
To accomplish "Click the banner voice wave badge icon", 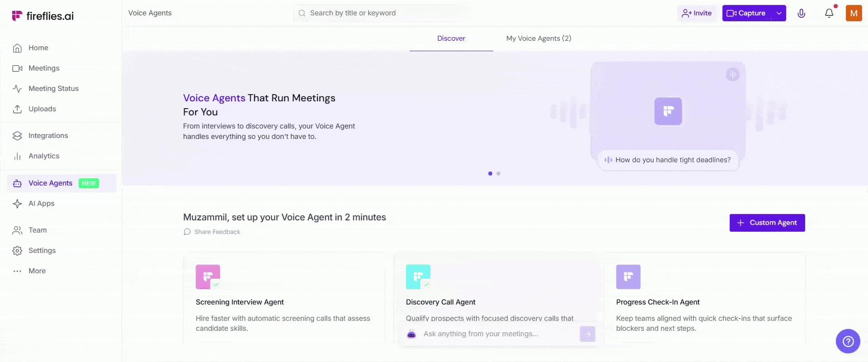I will (x=732, y=74).
